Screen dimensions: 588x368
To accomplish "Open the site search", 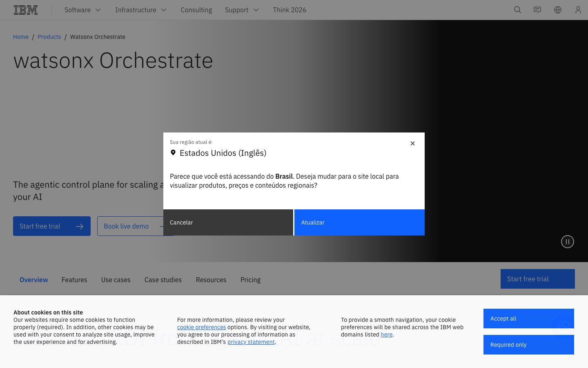I will coord(518,10).
